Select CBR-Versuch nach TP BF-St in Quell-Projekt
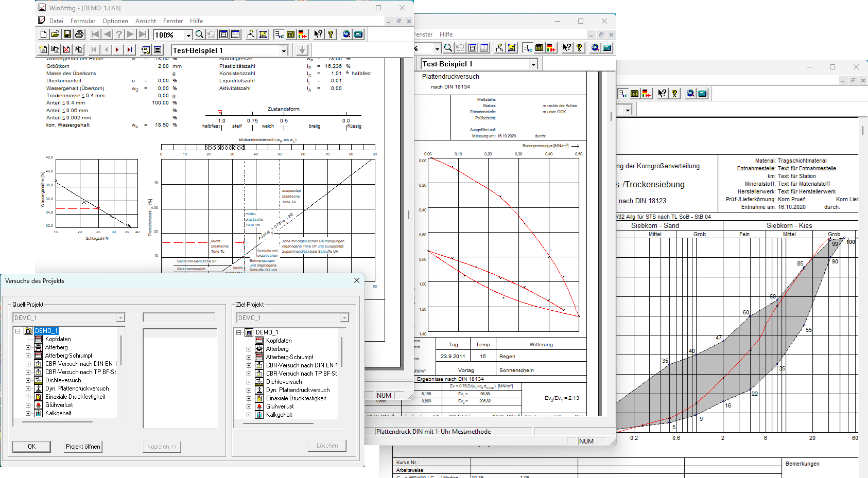This screenshot has width=868, height=478. 81,372
